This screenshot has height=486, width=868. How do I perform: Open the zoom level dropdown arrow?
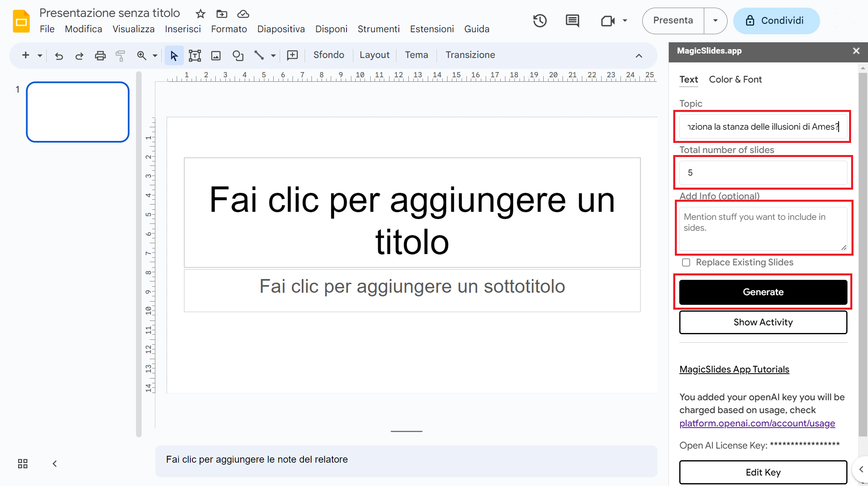tap(155, 56)
